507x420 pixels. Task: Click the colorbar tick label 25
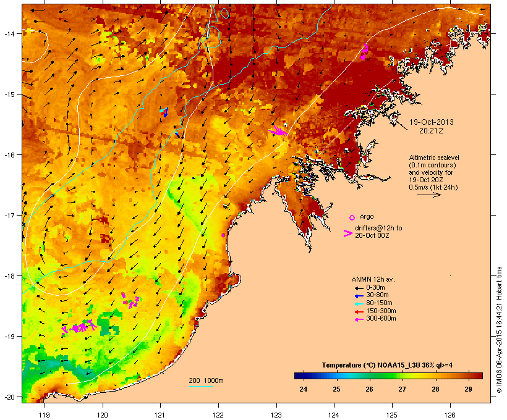336,389
